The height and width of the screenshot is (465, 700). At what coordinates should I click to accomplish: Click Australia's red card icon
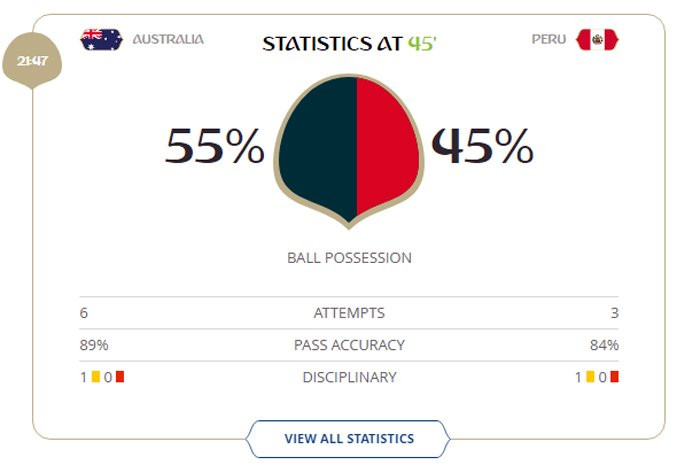119,377
